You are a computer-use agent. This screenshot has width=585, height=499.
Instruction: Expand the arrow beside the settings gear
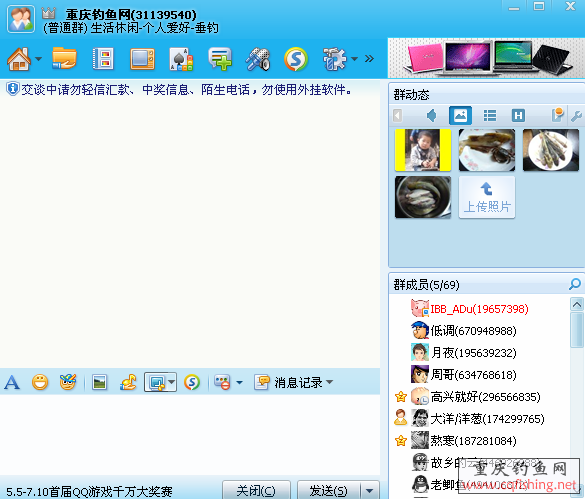click(x=354, y=59)
